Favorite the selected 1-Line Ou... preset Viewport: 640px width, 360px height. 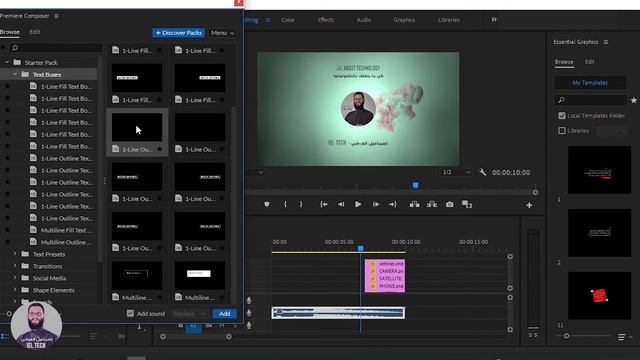pyautogui.click(x=160, y=149)
